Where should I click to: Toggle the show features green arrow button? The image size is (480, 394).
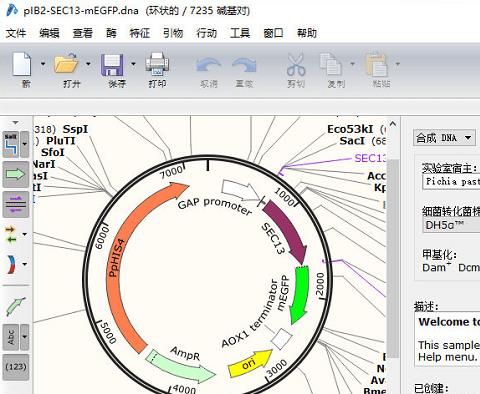coord(16,174)
